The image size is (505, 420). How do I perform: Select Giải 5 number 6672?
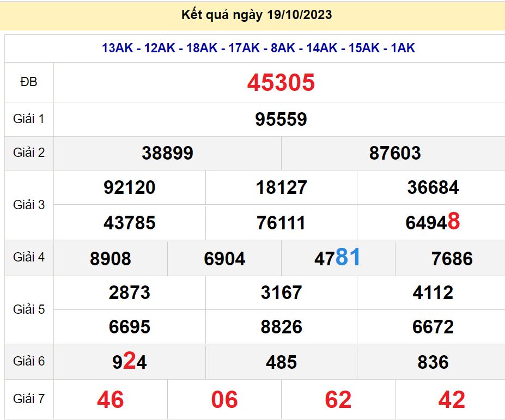coord(433,327)
